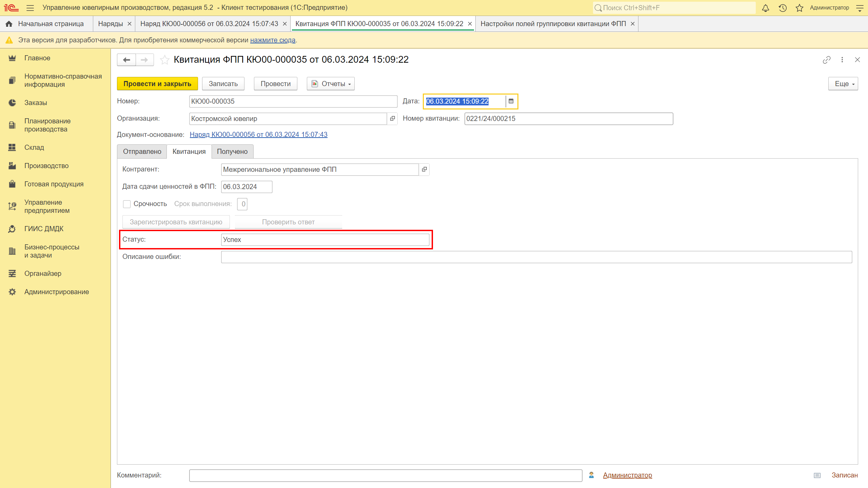Toggle the Срочность checkbox
The width and height of the screenshot is (868, 488).
(x=127, y=204)
